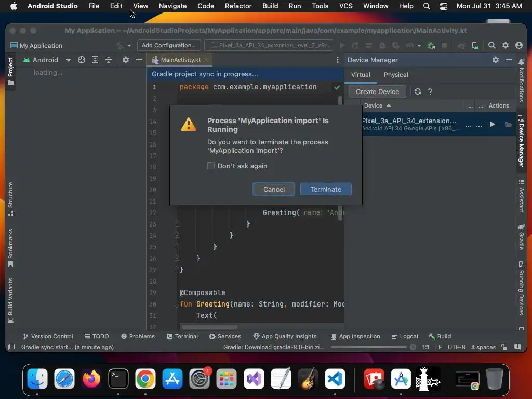Open App Quality Insights tool window

[285, 336]
